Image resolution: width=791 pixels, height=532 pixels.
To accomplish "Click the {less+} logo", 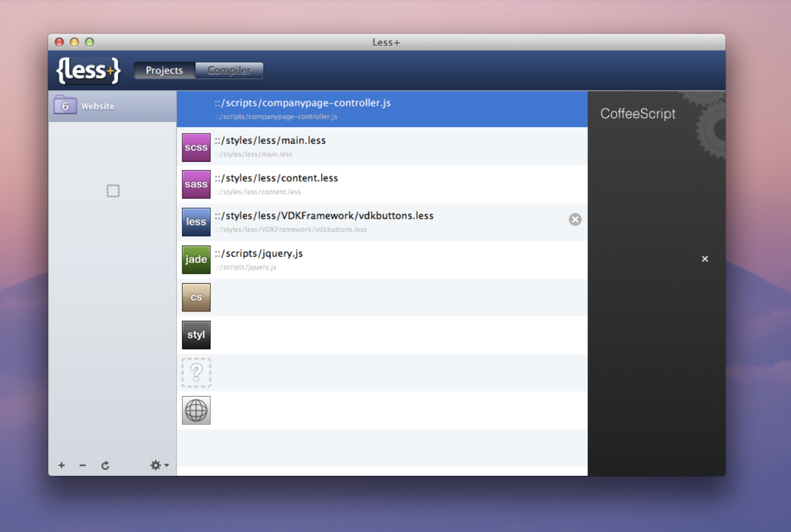I will (89, 70).
